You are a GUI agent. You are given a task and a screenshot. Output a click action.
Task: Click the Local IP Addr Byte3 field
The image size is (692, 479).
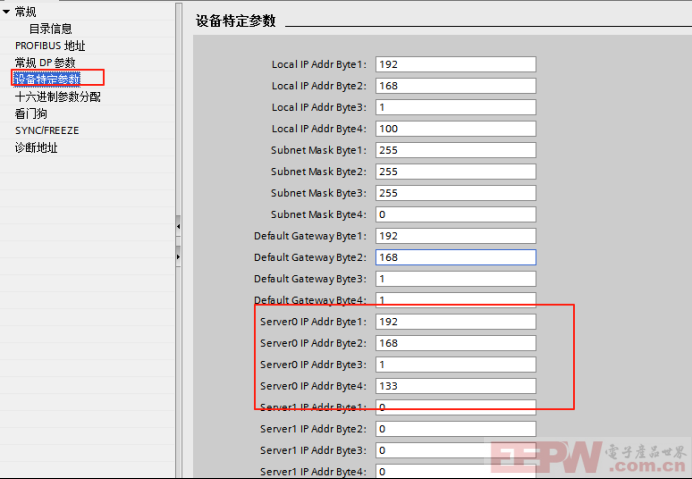click(456, 107)
